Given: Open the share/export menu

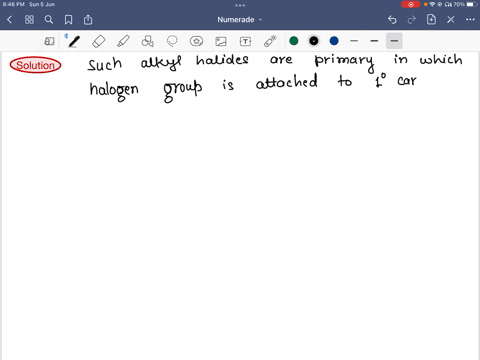Looking at the screenshot, I should (88, 20).
